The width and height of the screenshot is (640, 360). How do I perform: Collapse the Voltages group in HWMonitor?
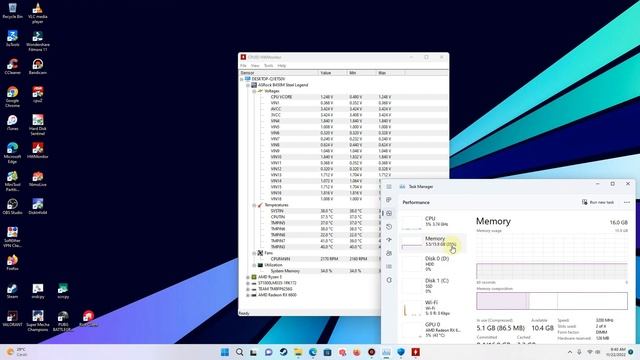(254, 91)
